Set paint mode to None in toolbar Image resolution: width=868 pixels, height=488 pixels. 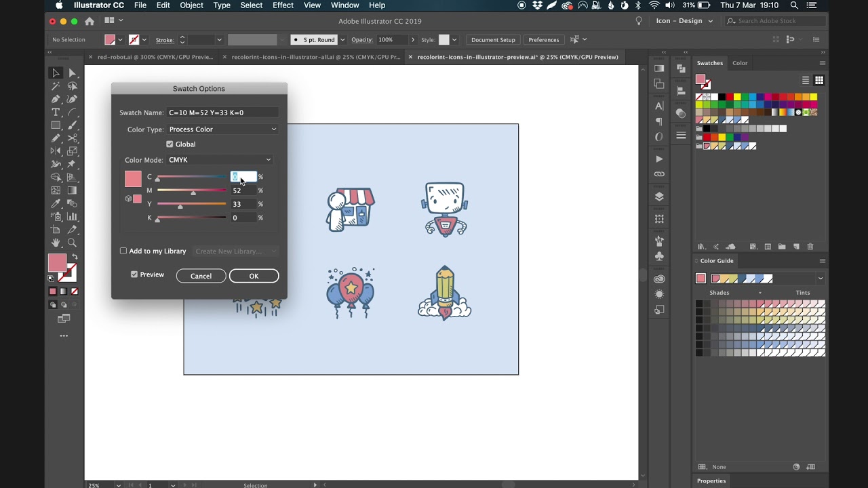tap(75, 291)
